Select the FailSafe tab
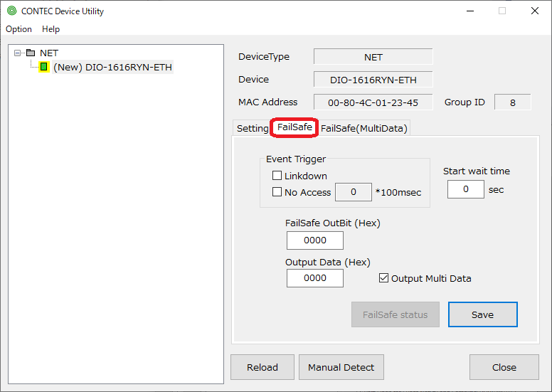Screen dimensions: 552x392 [x=294, y=127]
